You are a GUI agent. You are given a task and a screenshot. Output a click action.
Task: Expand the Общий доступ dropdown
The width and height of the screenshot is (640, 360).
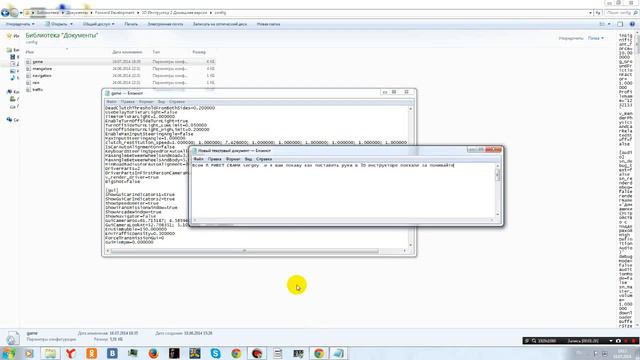(x=98, y=24)
